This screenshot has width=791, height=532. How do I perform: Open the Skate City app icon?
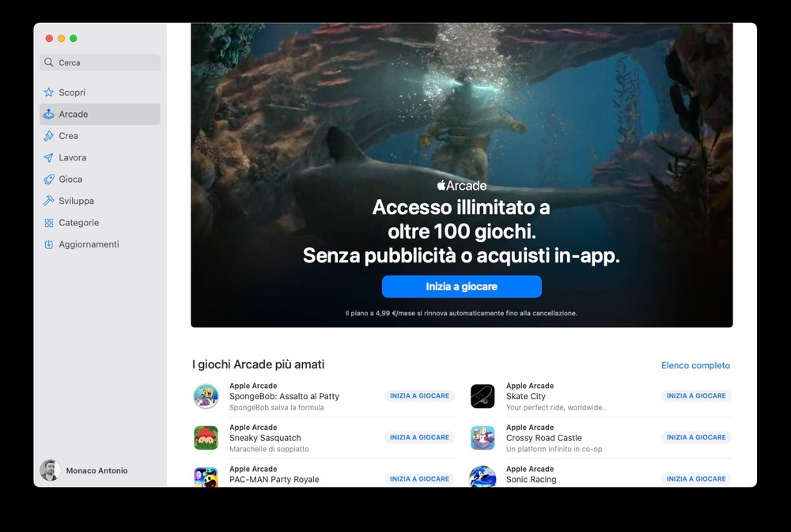483,396
